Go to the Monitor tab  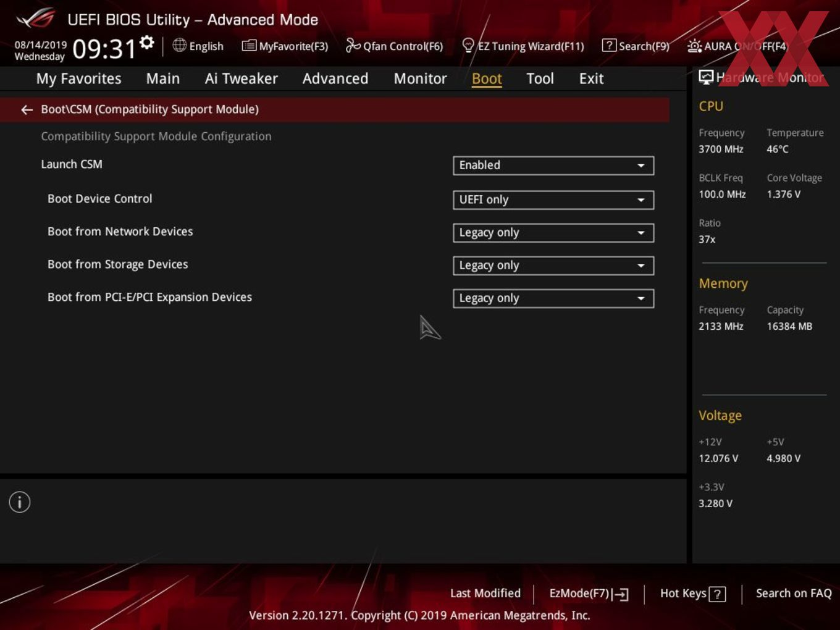[x=420, y=78]
